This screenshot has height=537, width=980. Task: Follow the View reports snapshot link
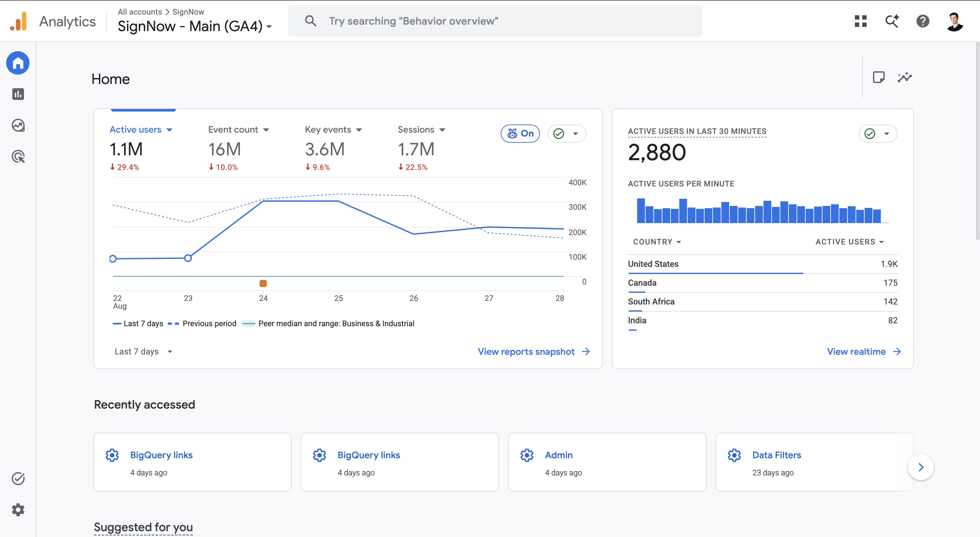tap(534, 352)
